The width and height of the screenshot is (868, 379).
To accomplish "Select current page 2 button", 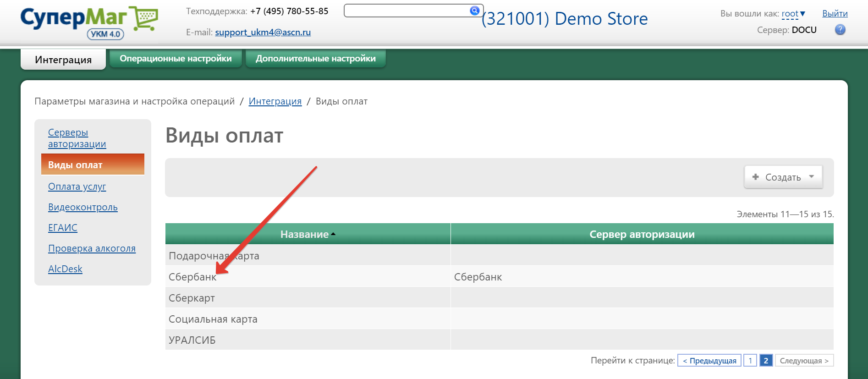I will click(x=766, y=360).
